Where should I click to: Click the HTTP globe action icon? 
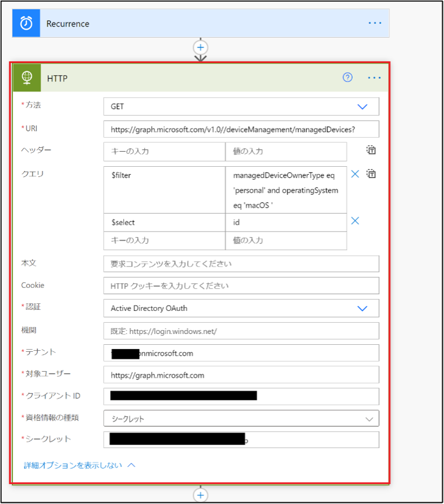click(27, 78)
